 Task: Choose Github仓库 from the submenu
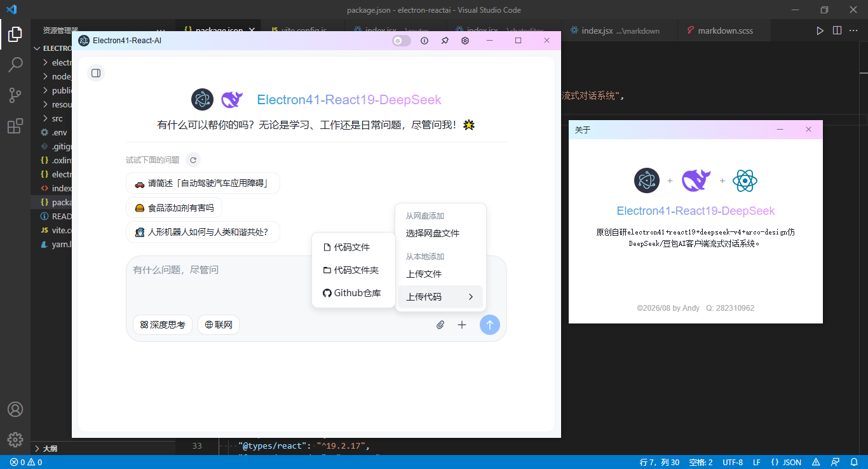(x=353, y=293)
